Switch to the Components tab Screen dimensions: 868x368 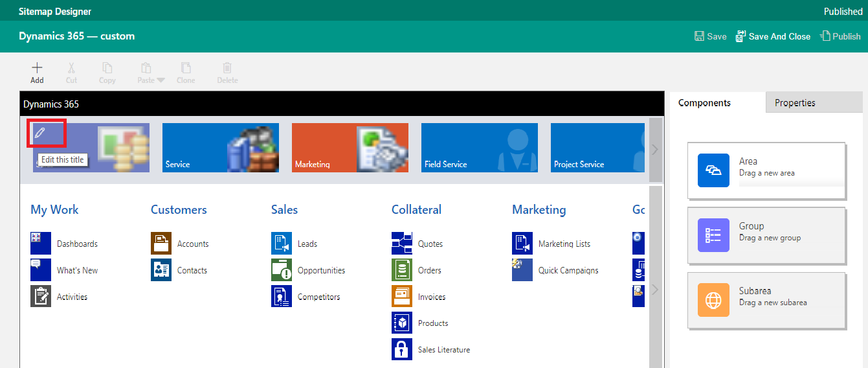pos(717,102)
